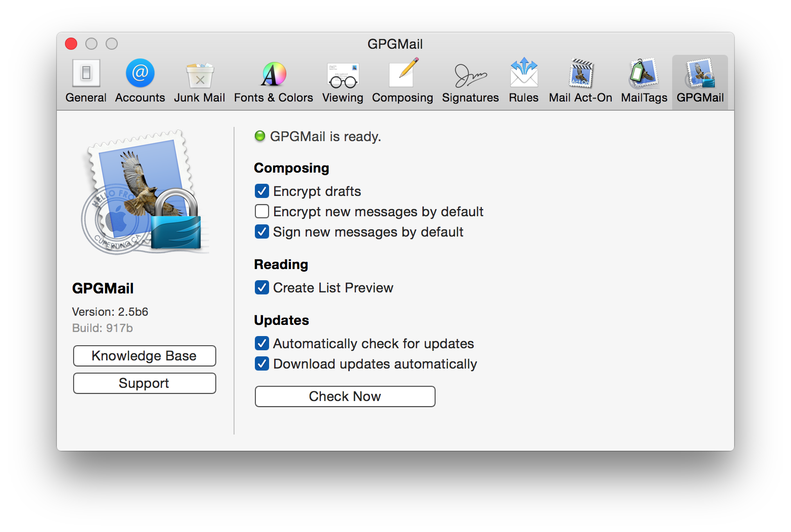Click the Reading section heading
The height and width of the screenshot is (532, 791).
281,264
